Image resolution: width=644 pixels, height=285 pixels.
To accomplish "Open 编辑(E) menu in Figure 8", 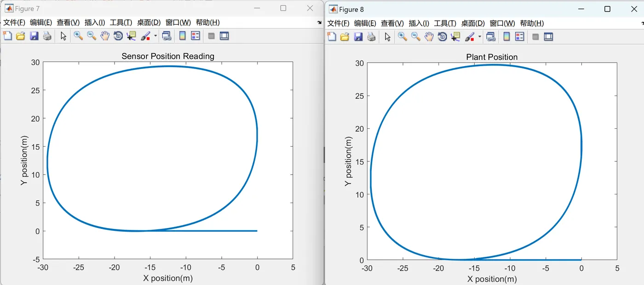I will tap(365, 23).
